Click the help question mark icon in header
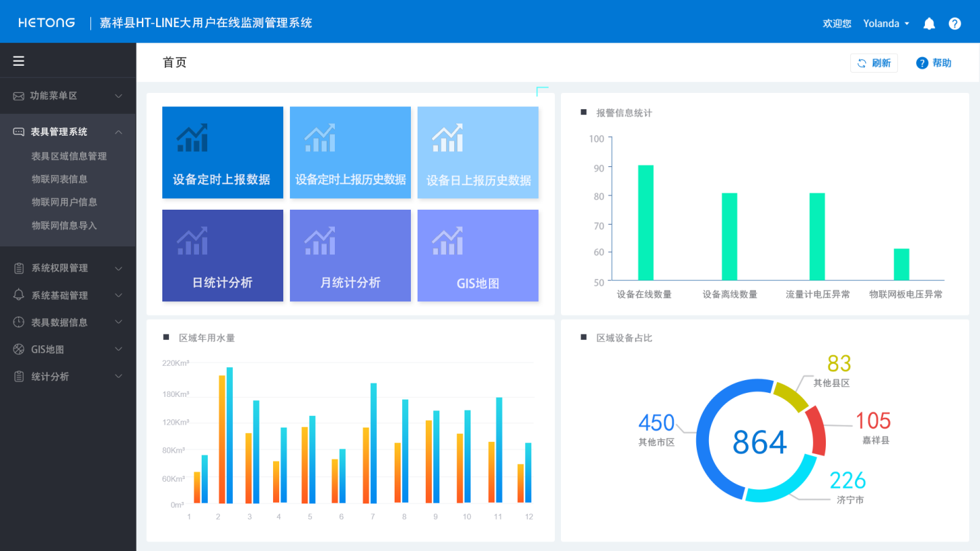 tap(955, 22)
